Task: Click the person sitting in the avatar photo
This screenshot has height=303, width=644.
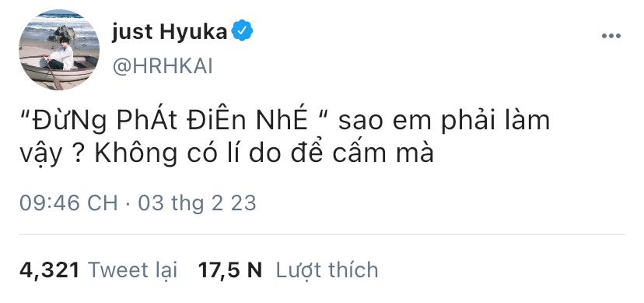Action: (x=61, y=55)
